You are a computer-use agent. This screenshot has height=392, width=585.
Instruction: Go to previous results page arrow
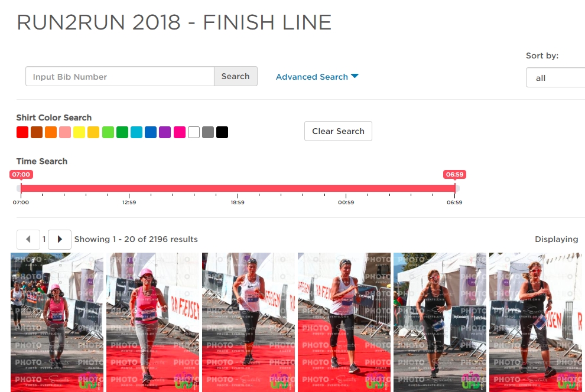click(x=28, y=239)
